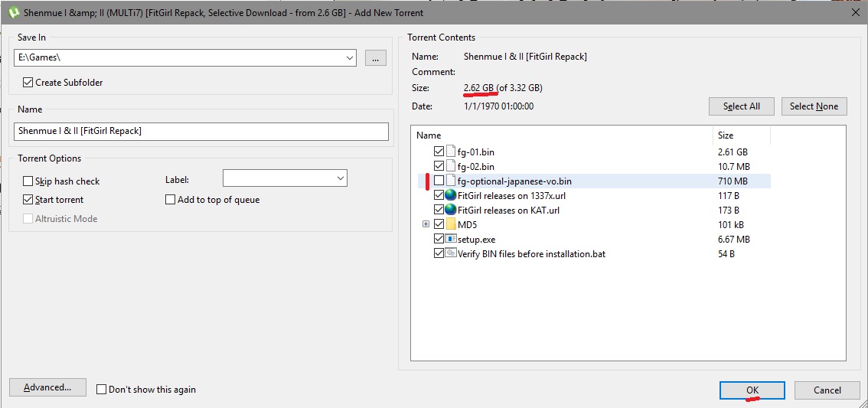The width and height of the screenshot is (868, 408).
Task: Select FitGirl releases on 1337x.url row
Action: point(511,195)
